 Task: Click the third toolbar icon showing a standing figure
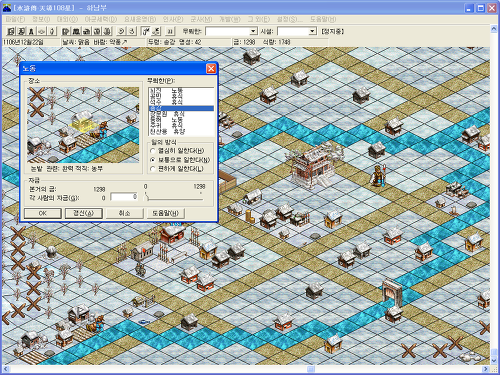(x=32, y=31)
